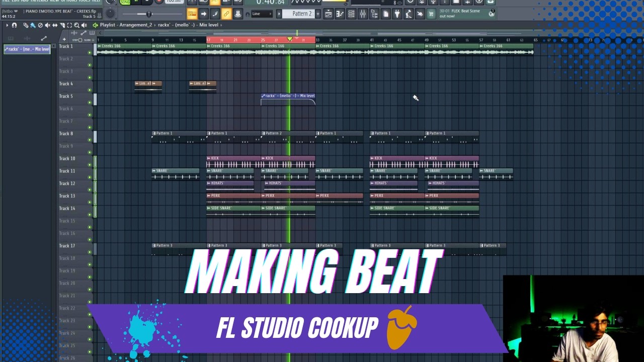Select the first Creeks 166 audio clip
The image size is (644, 362).
click(125, 49)
